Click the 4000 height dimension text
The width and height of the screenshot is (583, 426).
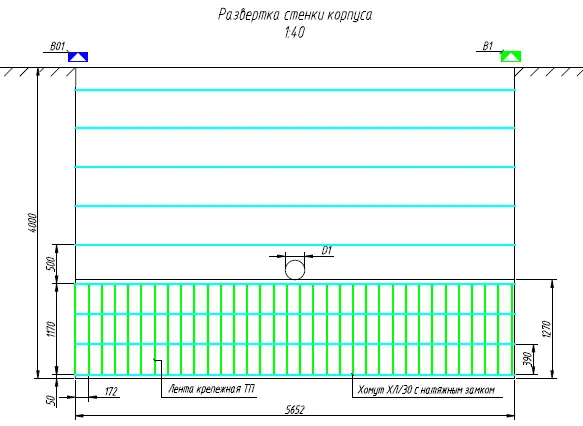point(33,223)
